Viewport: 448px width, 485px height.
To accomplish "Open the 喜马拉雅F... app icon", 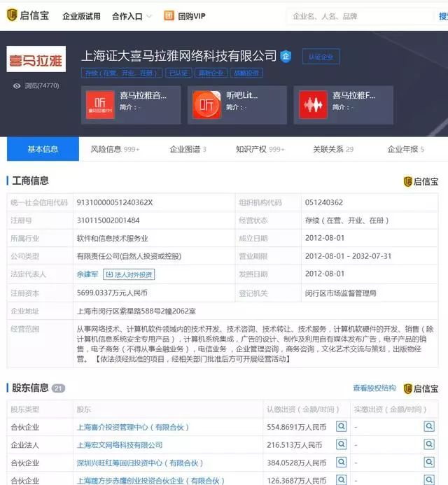I will (313, 105).
